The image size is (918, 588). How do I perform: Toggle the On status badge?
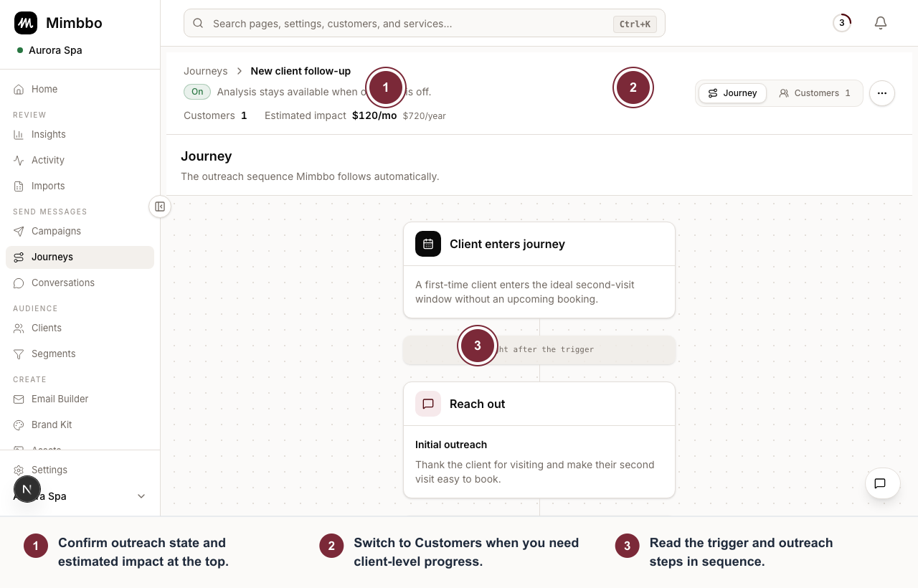(197, 92)
